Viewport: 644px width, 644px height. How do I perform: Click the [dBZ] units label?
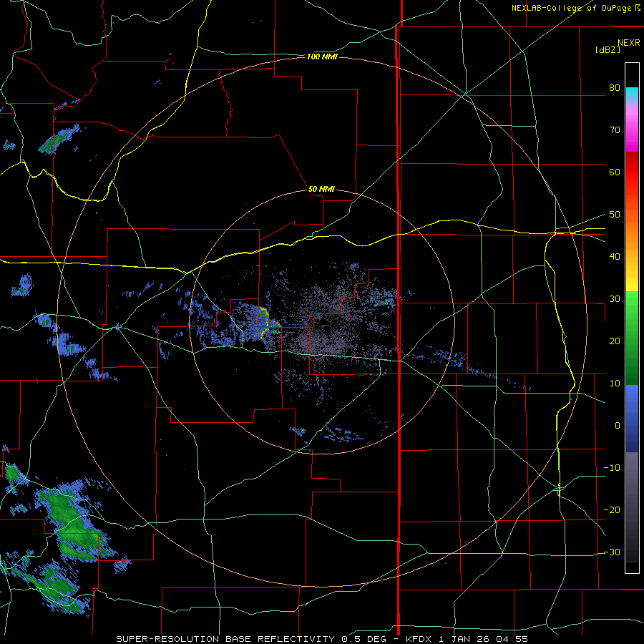click(x=608, y=50)
